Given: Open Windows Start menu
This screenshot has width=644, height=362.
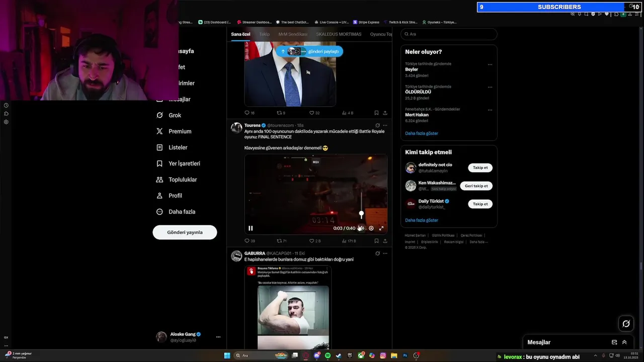Looking at the screenshot, I should (x=227, y=355).
